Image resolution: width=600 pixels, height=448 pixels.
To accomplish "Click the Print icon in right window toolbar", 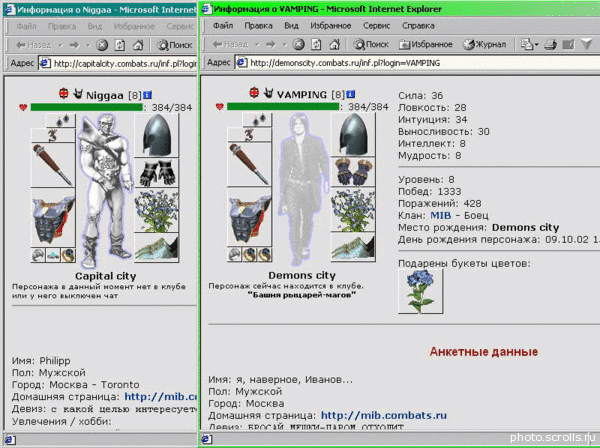I will pyautogui.click(x=550, y=45).
